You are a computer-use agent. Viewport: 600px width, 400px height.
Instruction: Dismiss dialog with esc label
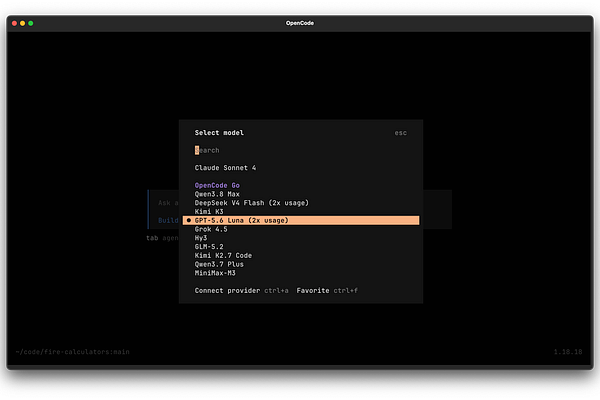pos(401,133)
